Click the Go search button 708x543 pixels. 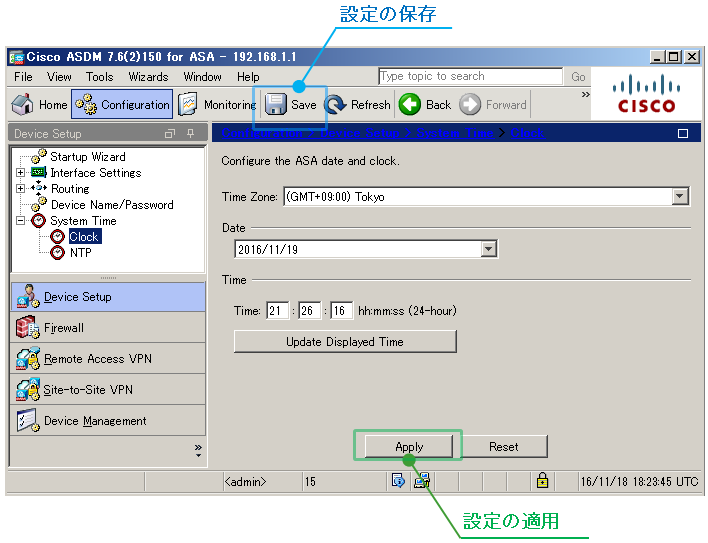pyautogui.click(x=578, y=76)
